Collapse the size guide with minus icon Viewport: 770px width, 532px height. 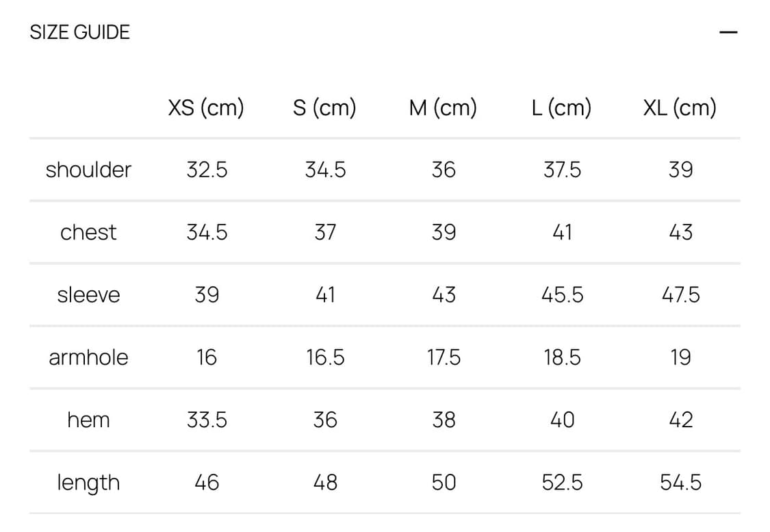coord(728,32)
